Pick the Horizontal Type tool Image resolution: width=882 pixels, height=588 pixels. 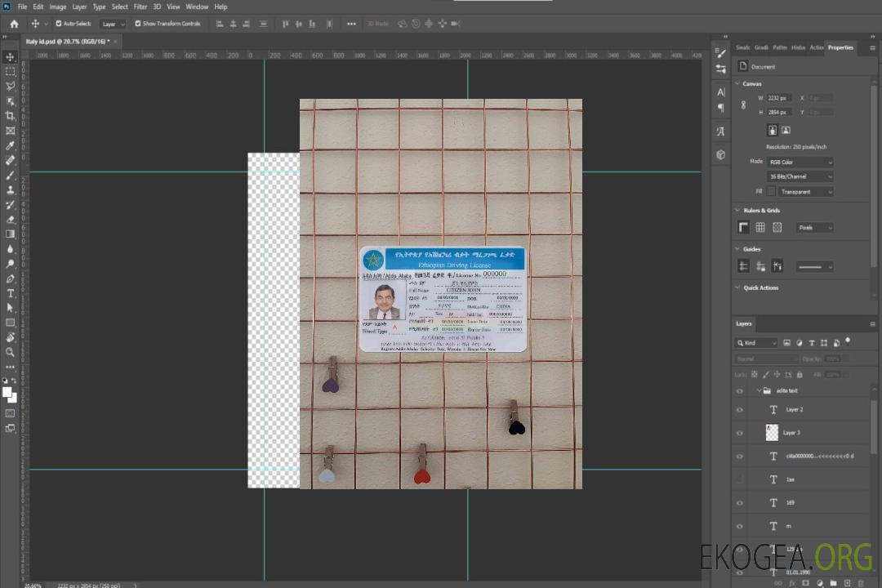pyautogui.click(x=11, y=293)
